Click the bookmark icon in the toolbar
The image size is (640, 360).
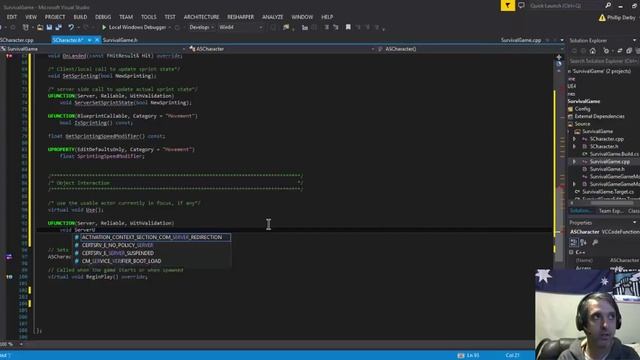pyautogui.click(x=348, y=27)
